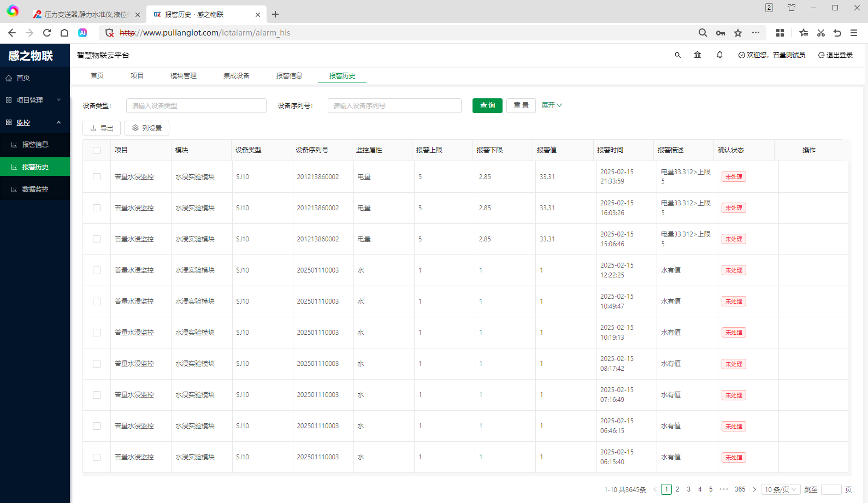868x503 pixels.
Task: Expand the 展开 filter options
Action: 551,105
